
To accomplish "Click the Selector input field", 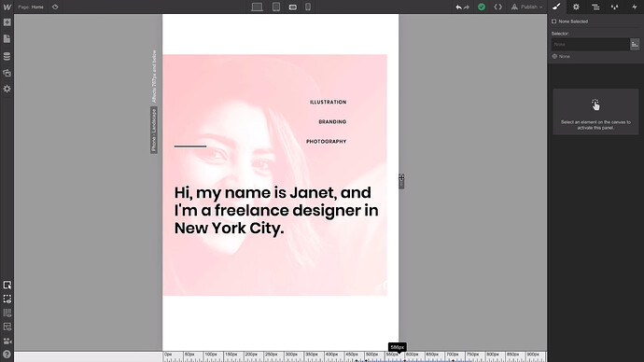I will coord(590,45).
